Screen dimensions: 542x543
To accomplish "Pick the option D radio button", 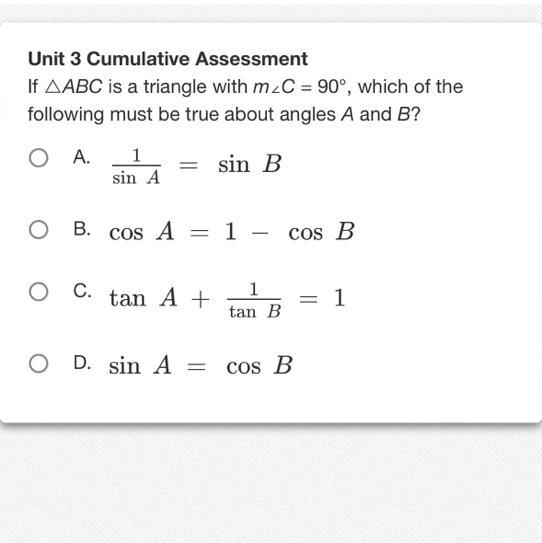I will point(38,364).
